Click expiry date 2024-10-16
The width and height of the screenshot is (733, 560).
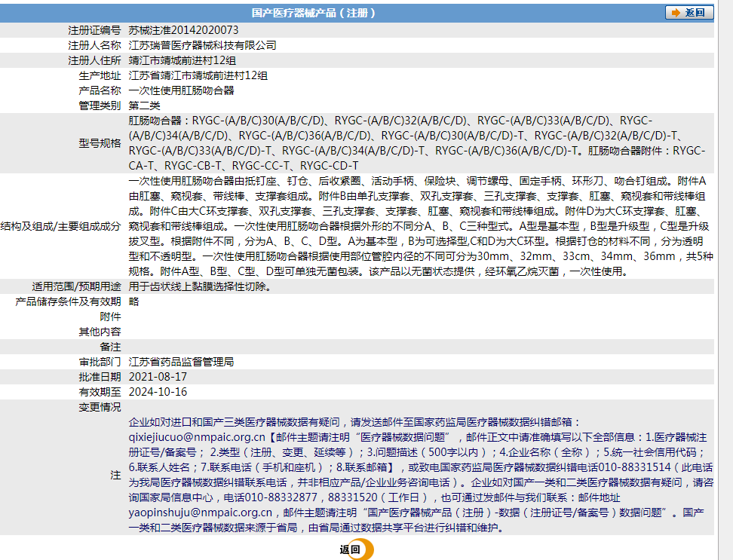click(x=158, y=392)
